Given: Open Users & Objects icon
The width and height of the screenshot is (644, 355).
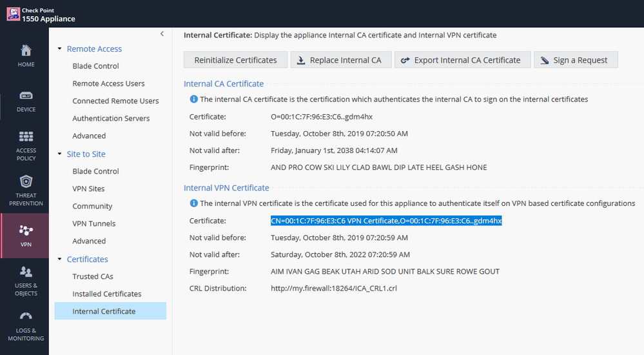Looking at the screenshot, I should coord(26,272).
